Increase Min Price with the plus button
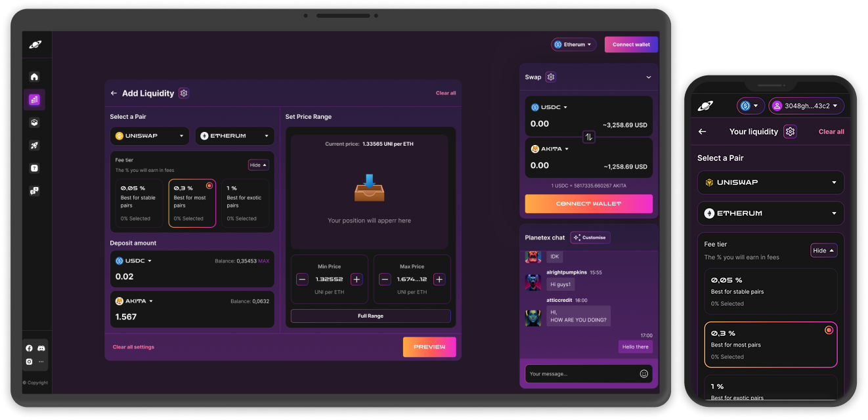This screenshot has width=868, height=420. click(x=357, y=279)
